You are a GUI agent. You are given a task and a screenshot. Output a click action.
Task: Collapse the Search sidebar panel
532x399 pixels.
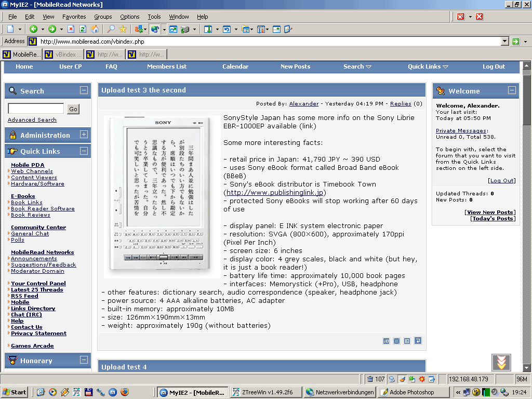(x=84, y=90)
